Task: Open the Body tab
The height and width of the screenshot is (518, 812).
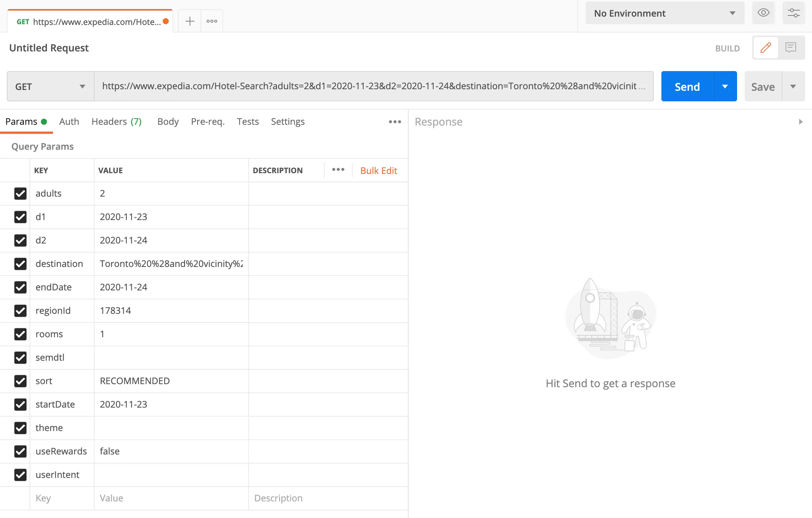Action: point(168,122)
